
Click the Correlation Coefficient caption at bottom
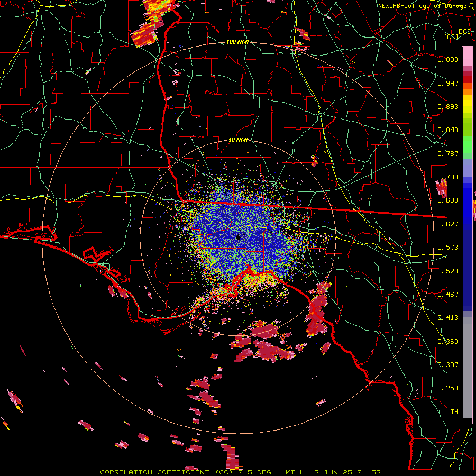point(240,472)
